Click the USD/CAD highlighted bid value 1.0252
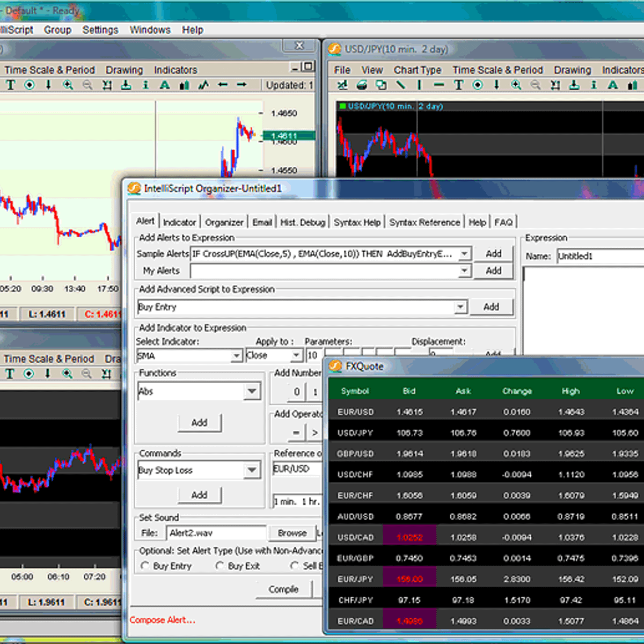 point(409,537)
